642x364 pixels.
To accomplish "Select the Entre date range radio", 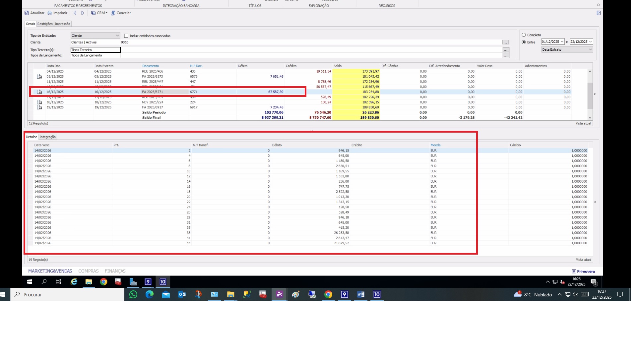I will (x=524, y=42).
